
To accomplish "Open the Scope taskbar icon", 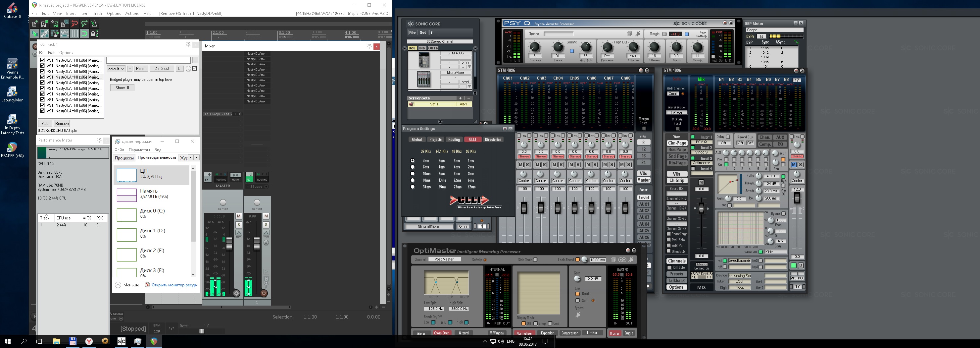I will point(122,341).
